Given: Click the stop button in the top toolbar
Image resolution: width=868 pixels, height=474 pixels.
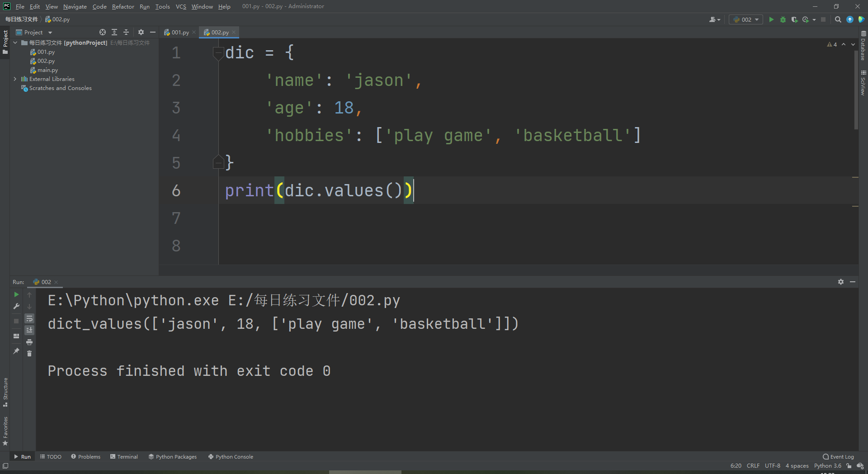Looking at the screenshot, I should point(823,19).
